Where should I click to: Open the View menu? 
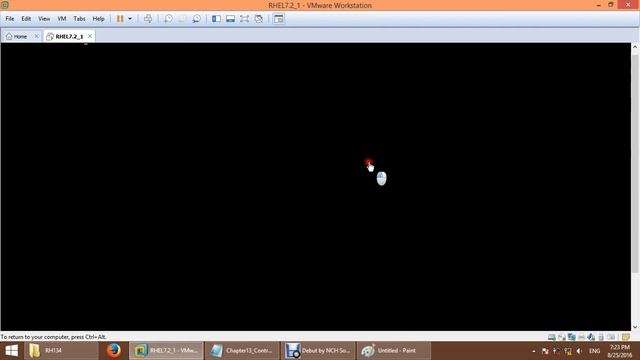click(44, 19)
